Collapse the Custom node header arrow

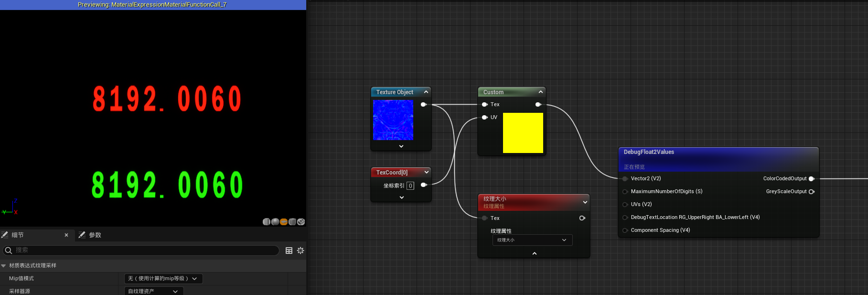[541, 92]
